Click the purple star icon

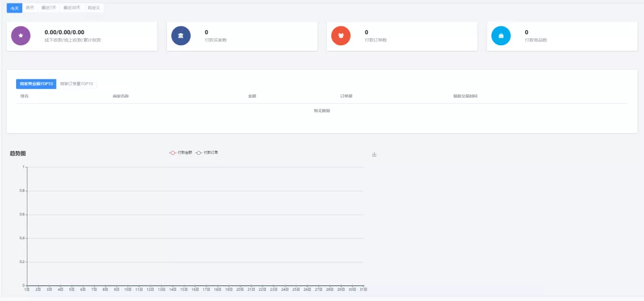pos(20,36)
